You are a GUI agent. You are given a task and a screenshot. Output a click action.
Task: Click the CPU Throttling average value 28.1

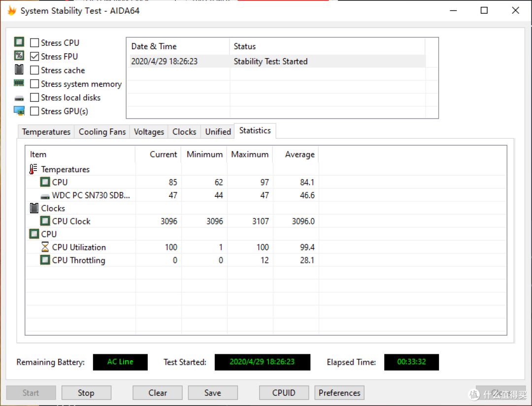click(x=307, y=260)
